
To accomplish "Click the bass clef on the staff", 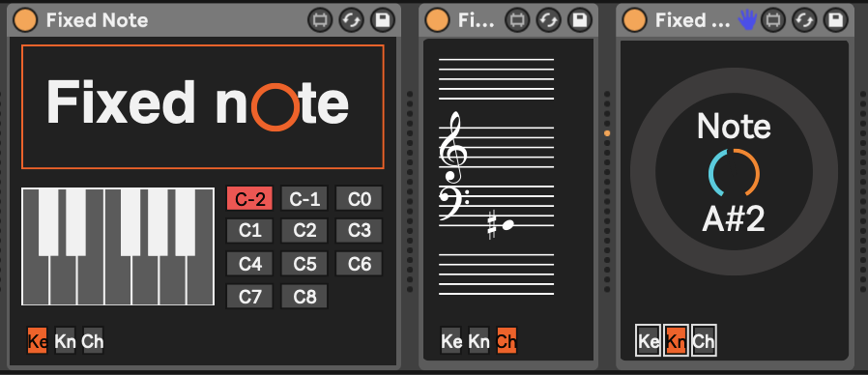I will (453, 204).
